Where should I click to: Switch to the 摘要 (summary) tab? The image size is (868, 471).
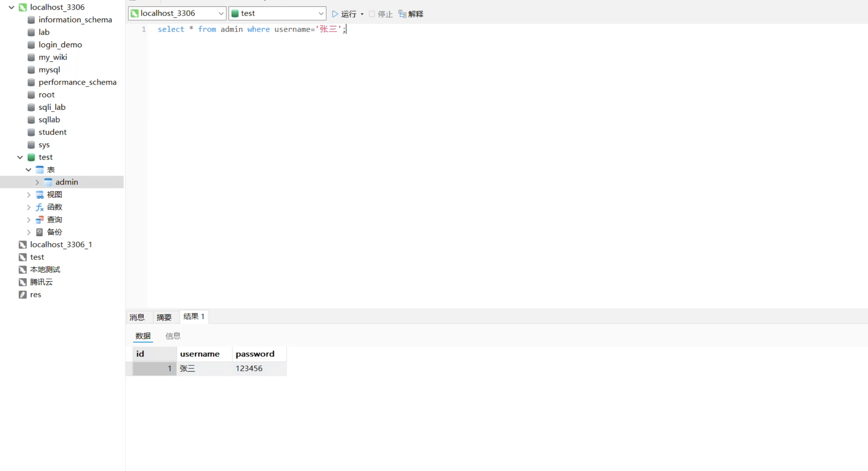(164, 317)
